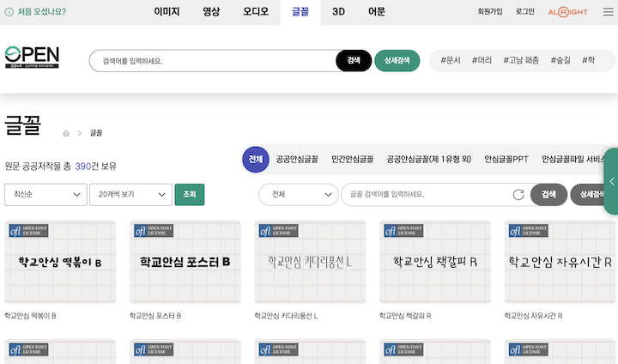Open the 로그인 link
The image size is (618, 364).
525,12
